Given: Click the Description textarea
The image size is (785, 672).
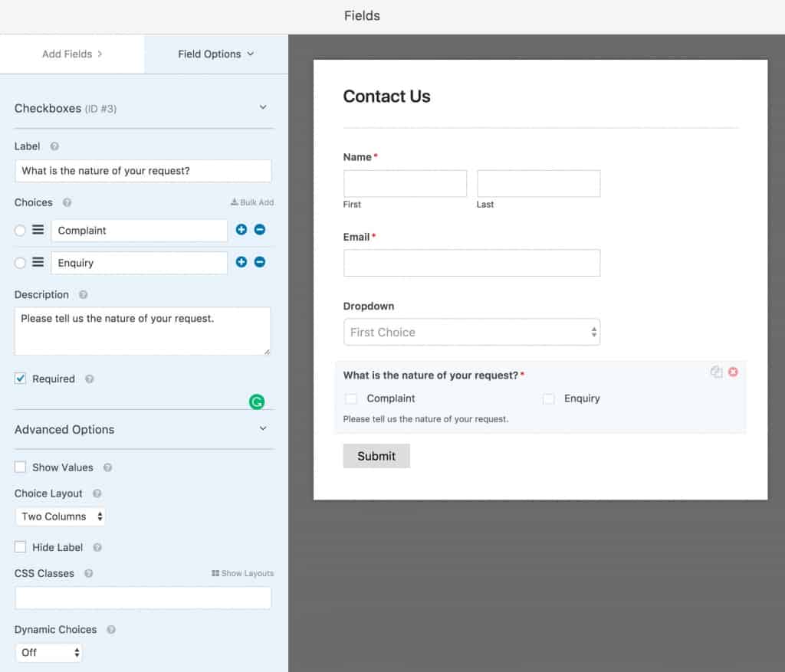Looking at the screenshot, I should click(x=143, y=331).
